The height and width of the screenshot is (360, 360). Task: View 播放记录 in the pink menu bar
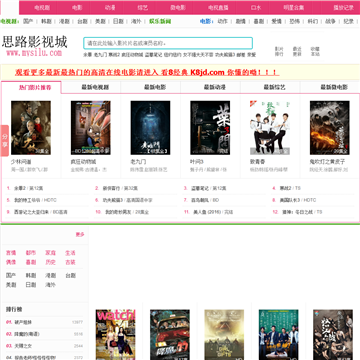[x=343, y=7]
